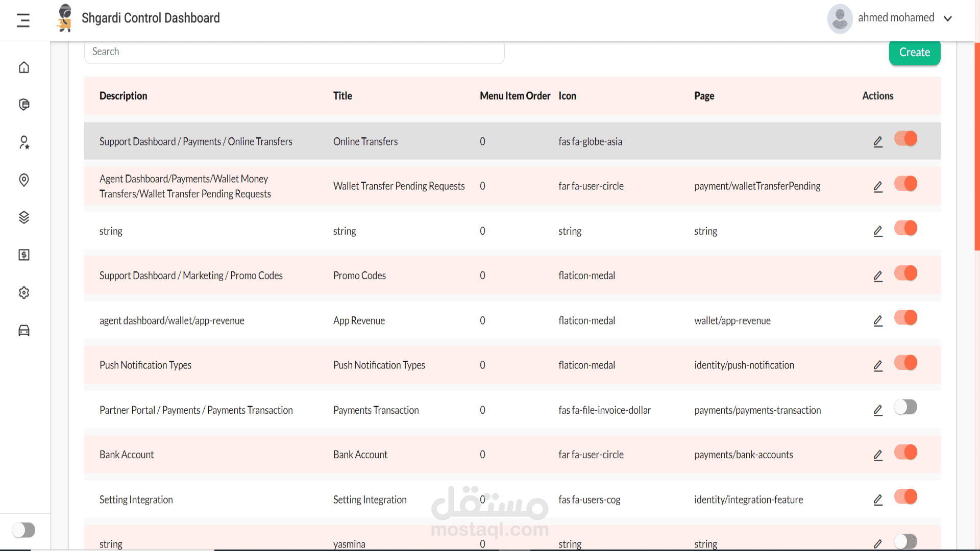Expand the ahmed mohamed user dropdown
Screen dimensions: 980x551
[947, 18]
